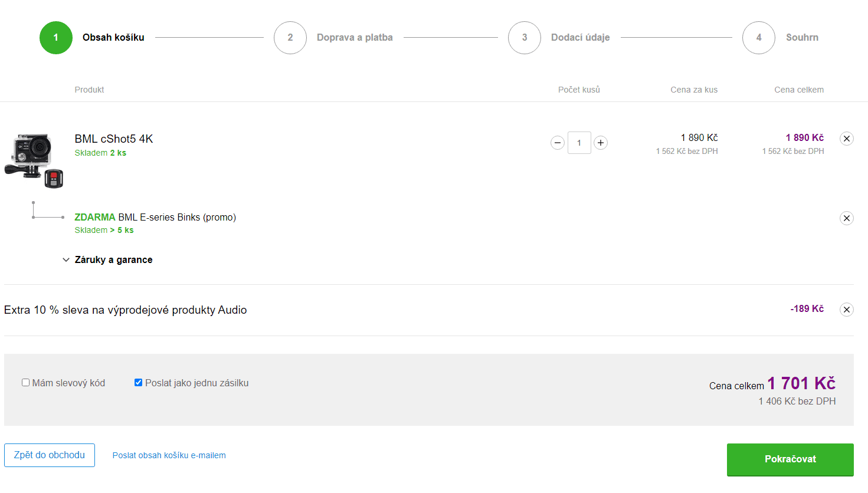The height and width of the screenshot is (493, 868).
Task: Click the Obsah košíku step label
Action: [113, 37]
